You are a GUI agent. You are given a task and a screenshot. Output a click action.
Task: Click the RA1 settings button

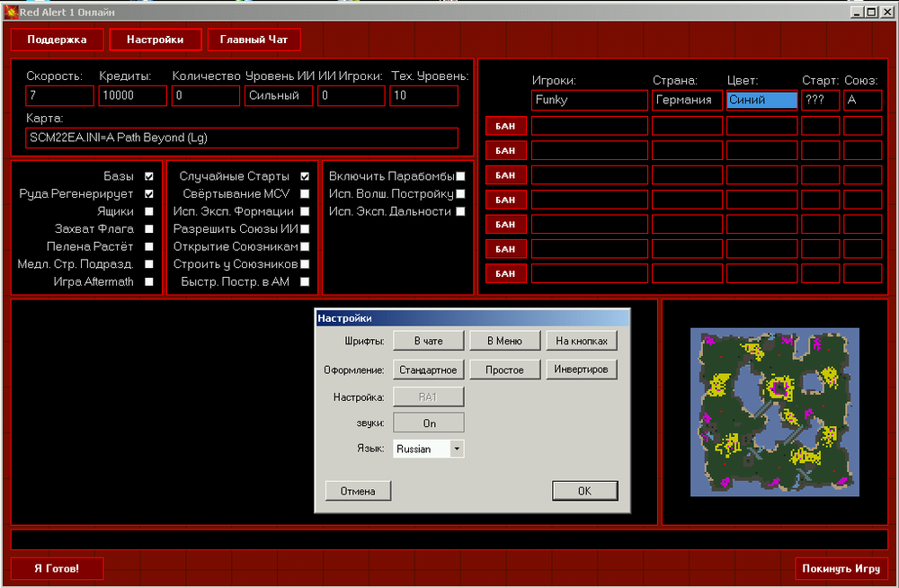tap(428, 397)
